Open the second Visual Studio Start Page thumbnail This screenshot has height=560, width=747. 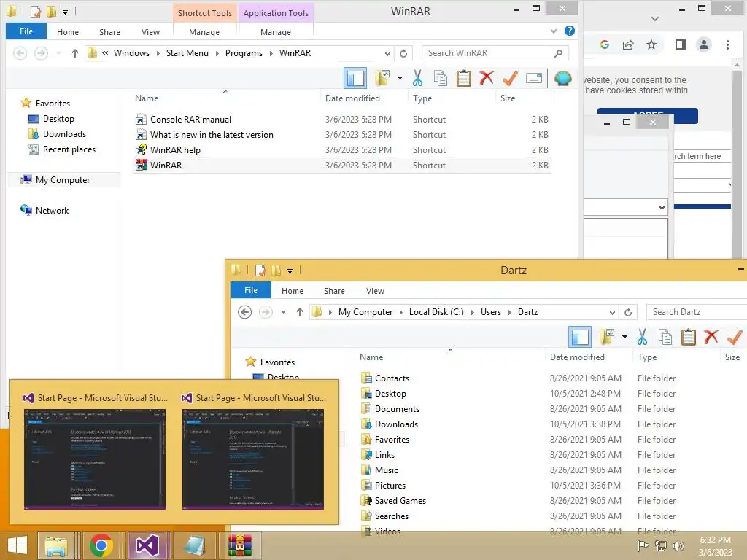coord(253,459)
